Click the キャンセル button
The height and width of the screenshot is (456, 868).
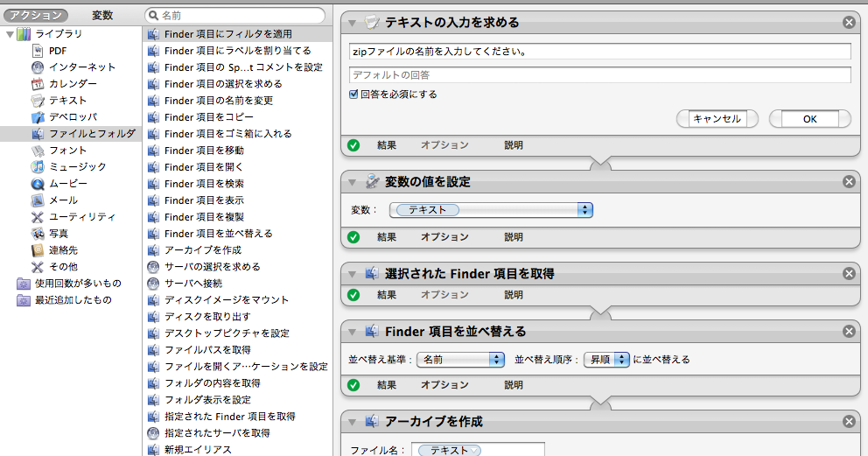[x=717, y=119]
